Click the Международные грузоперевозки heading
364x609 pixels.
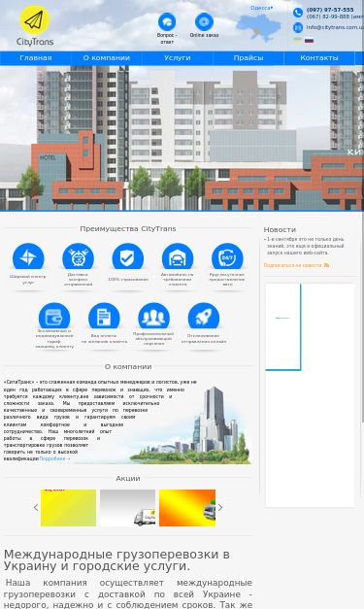[x=116, y=560]
